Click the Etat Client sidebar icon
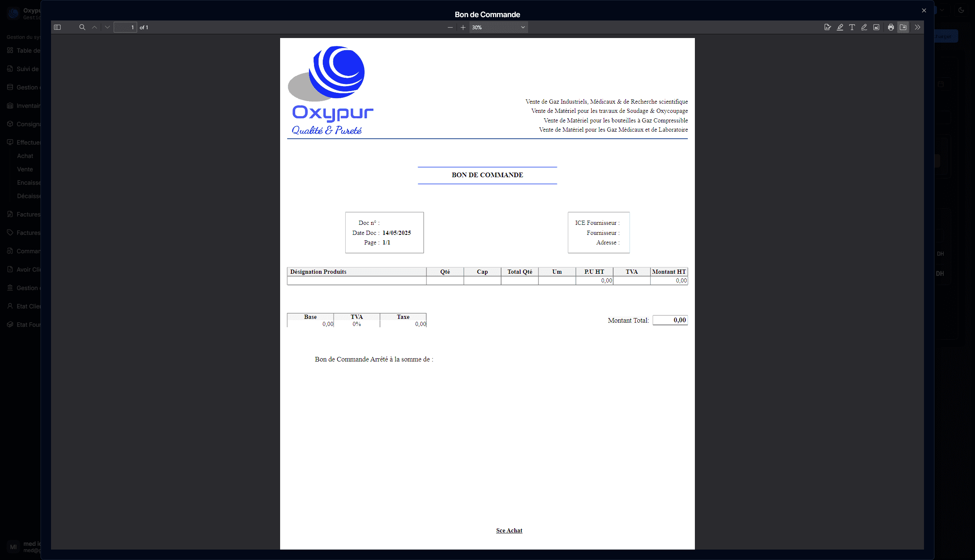This screenshot has width=975, height=560. 10,306
